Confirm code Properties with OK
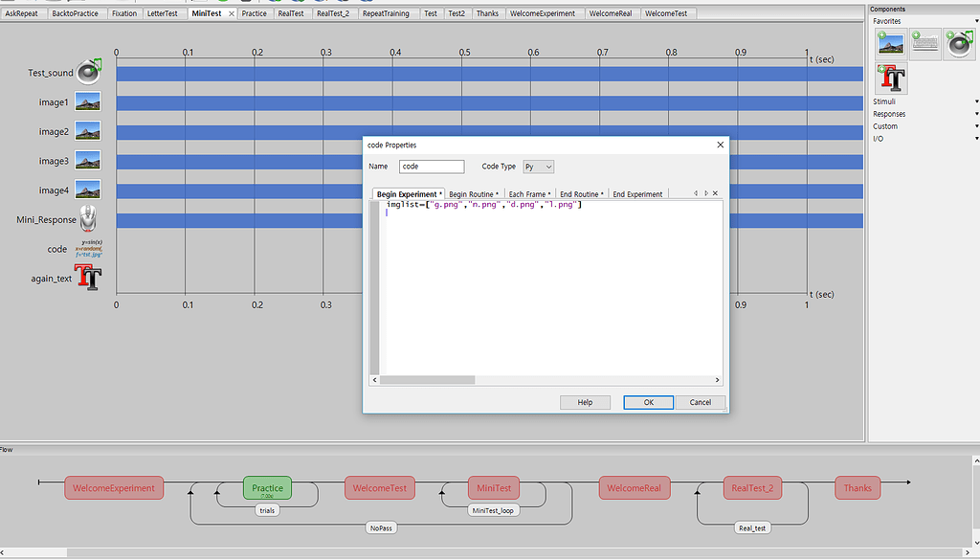This screenshot has height=560, width=980. 648,402
